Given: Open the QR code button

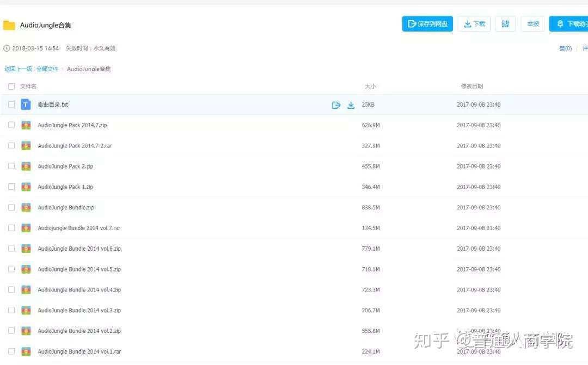Looking at the screenshot, I should 505,24.
